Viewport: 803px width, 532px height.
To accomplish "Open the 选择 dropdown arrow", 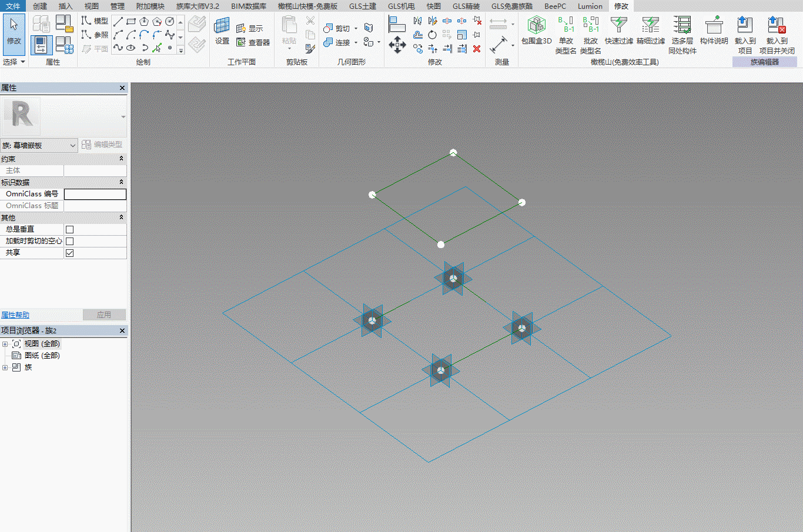I will [23, 62].
